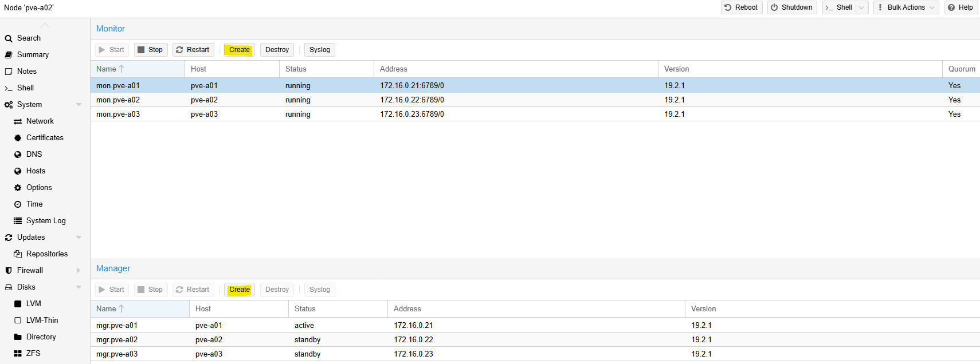Click Create in the Monitor toolbar

(239, 50)
